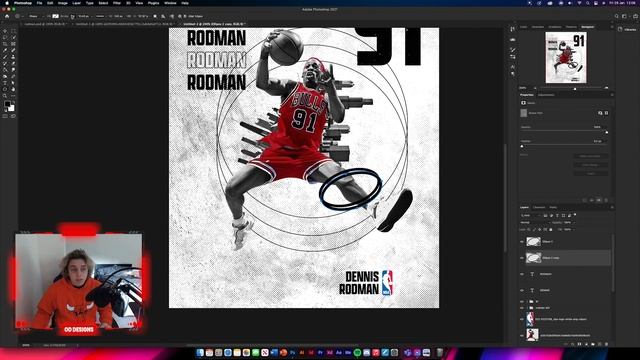Open the Libraries panel icon
The image size is (640, 360).
(620, 29)
